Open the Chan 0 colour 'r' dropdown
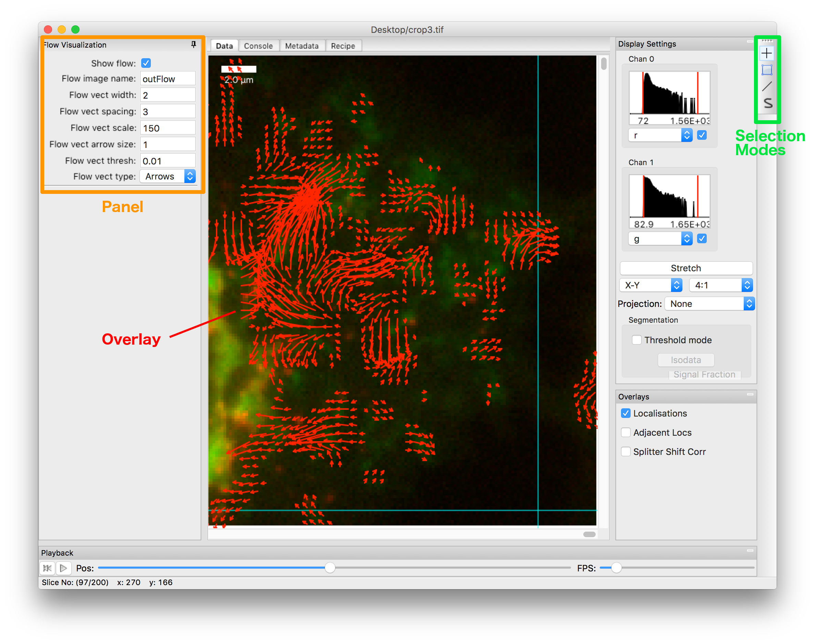Screen dimensions: 815x644 [660, 135]
